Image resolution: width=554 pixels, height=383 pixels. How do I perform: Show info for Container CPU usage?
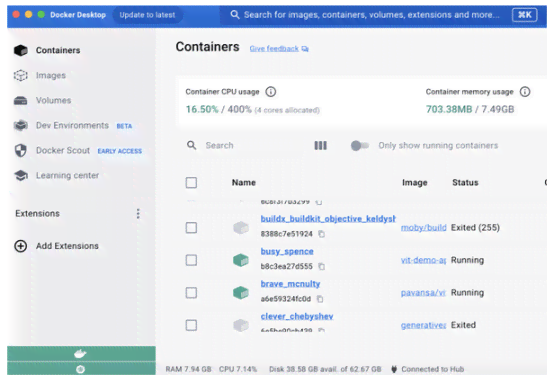coord(271,92)
